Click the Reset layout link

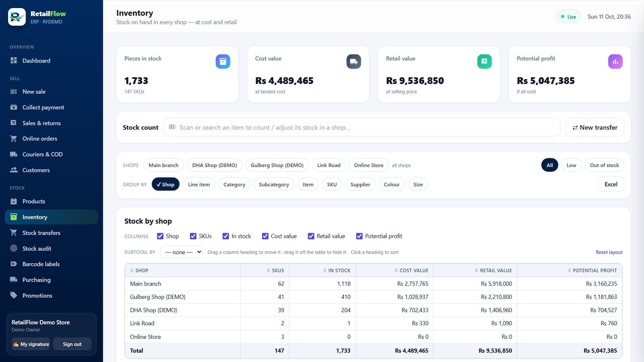[609, 252]
